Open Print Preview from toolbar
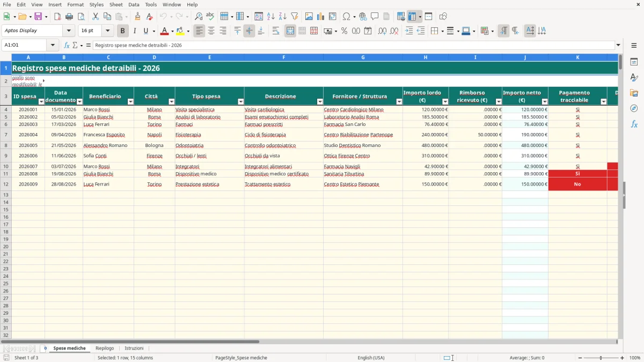The width and height of the screenshot is (644, 362). 81,17
